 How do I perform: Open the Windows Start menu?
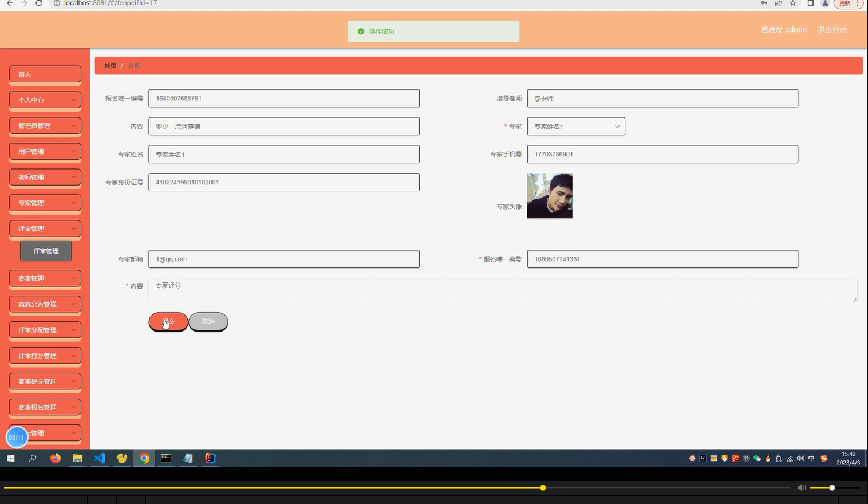10,458
